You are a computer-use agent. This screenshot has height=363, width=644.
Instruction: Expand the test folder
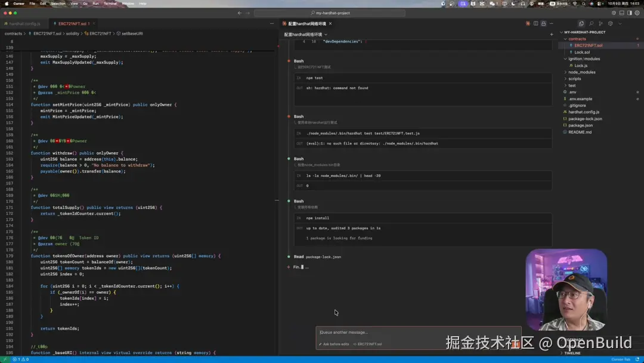pyautogui.click(x=571, y=85)
